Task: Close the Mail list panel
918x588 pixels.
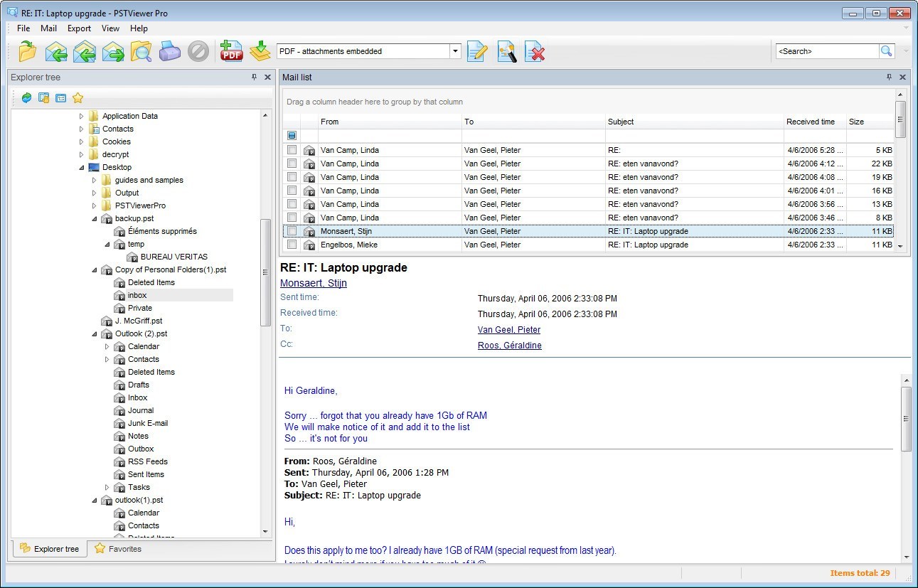Action: (x=902, y=77)
